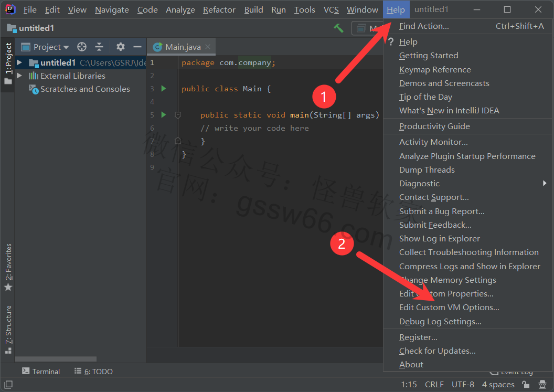The width and height of the screenshot is (554, 392).
Task: Choose Check for Updates in Help menu
Action: 437,351
